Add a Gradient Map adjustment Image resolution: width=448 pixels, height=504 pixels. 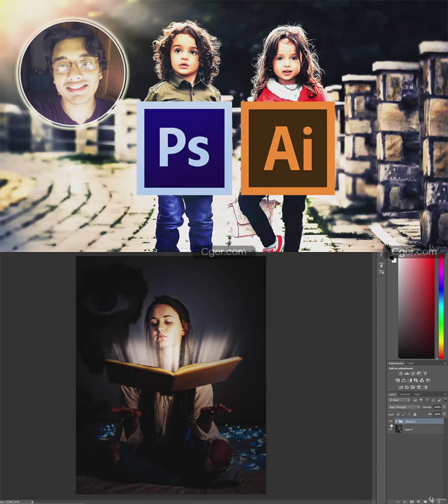pyautogui.click(x=425, y=387)
